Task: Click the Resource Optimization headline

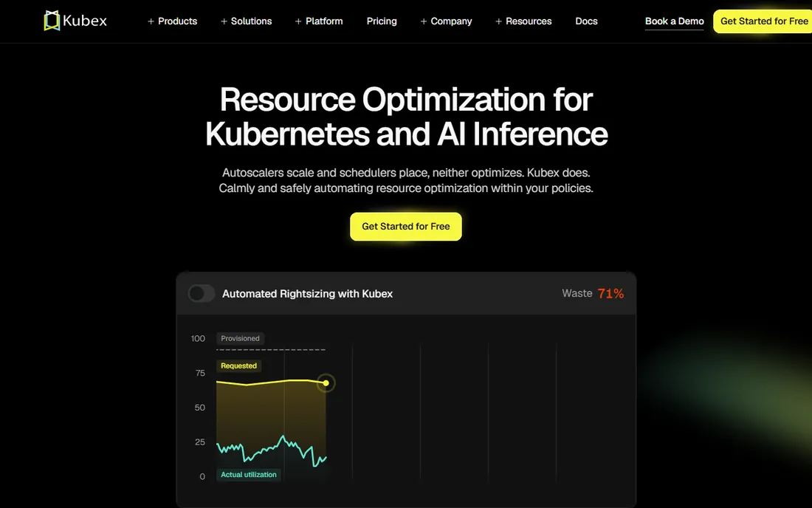Action: (406, 117)
